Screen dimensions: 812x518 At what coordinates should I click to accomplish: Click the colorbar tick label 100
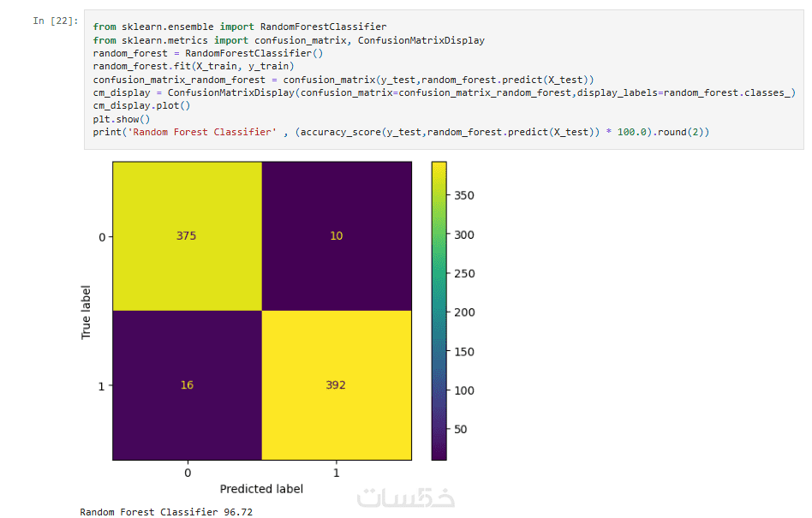(464, 390)
